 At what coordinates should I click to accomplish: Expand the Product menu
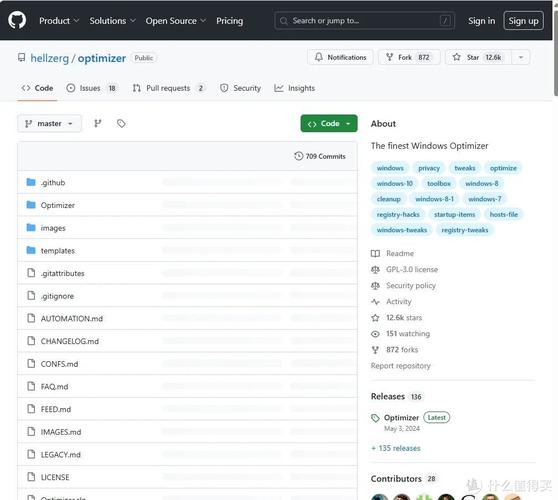59,21
